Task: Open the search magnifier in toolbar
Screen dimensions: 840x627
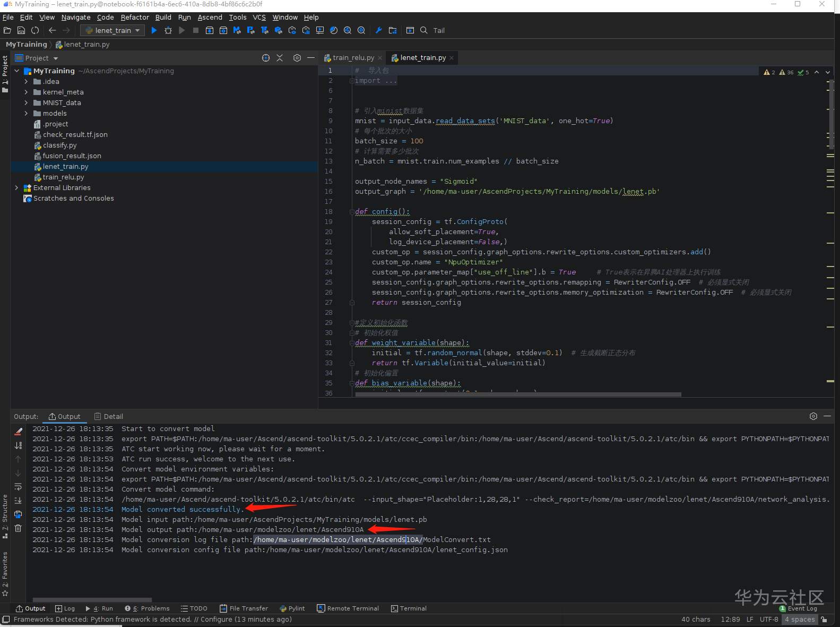Action: 424,30
